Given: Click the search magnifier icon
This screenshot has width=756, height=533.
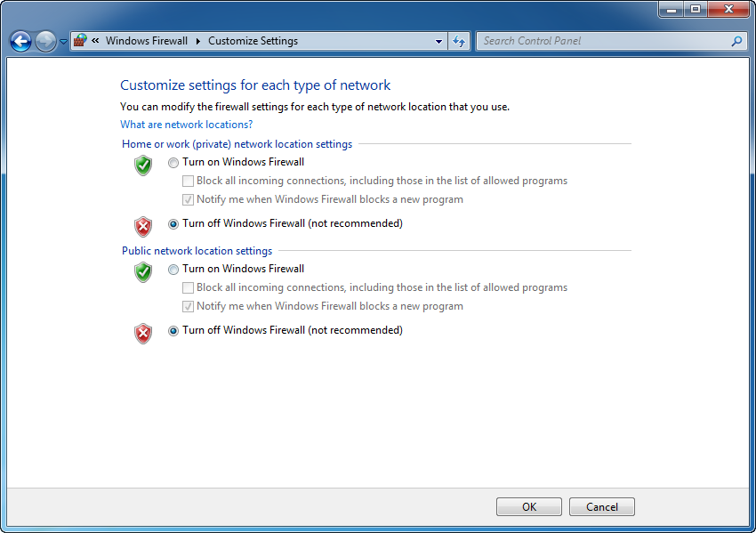Looking at the screenshot, I should click(x=737, y=41).
